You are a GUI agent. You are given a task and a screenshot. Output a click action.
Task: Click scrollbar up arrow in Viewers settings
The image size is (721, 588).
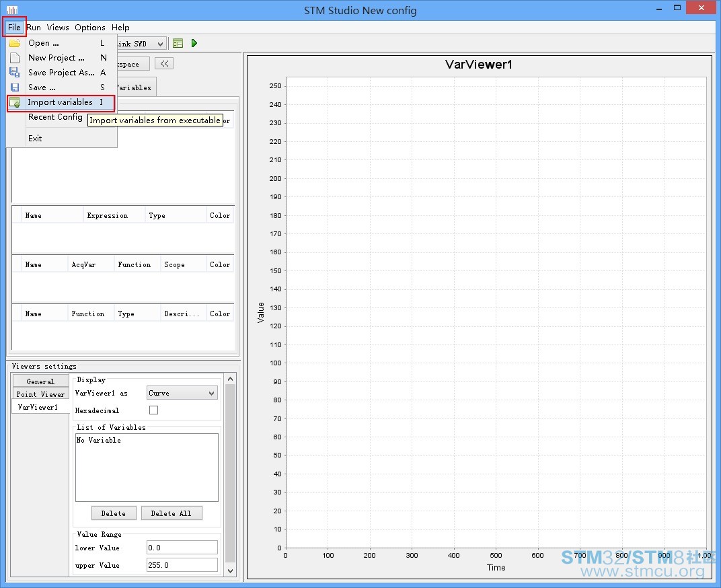coord(231,379)
